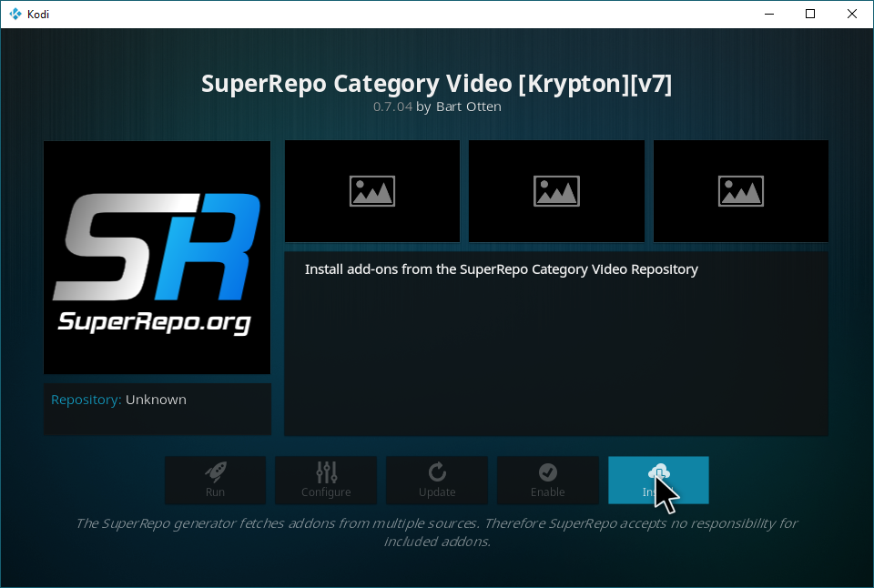Click the SuperRepo disclaimer text
Screen dimensions: 874x588
pos(437,532)
